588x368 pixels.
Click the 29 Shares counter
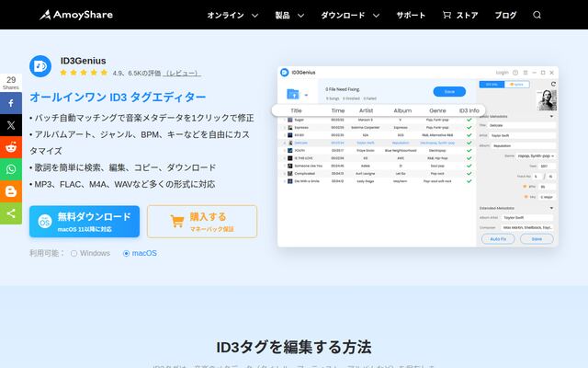pyautogui.click(x=11, y=83)
